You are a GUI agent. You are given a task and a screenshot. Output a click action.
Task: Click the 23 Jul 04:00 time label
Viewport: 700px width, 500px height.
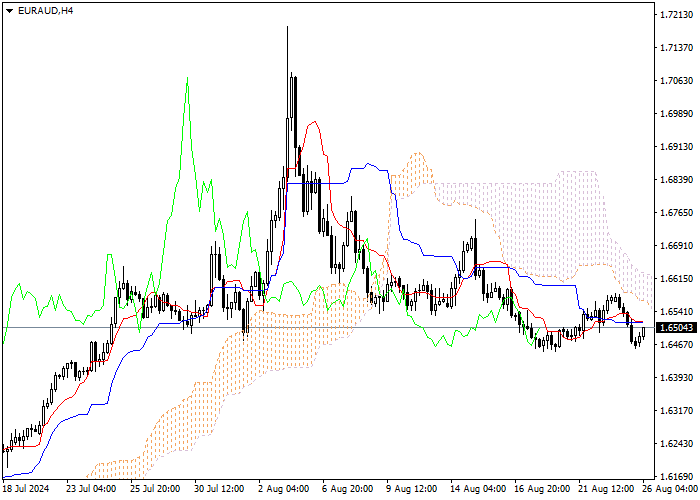91,489
